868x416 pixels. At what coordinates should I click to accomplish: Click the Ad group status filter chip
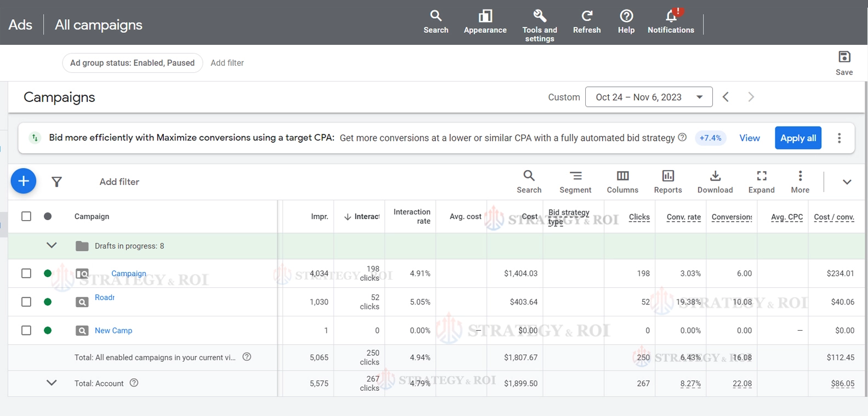click(132, 63)
